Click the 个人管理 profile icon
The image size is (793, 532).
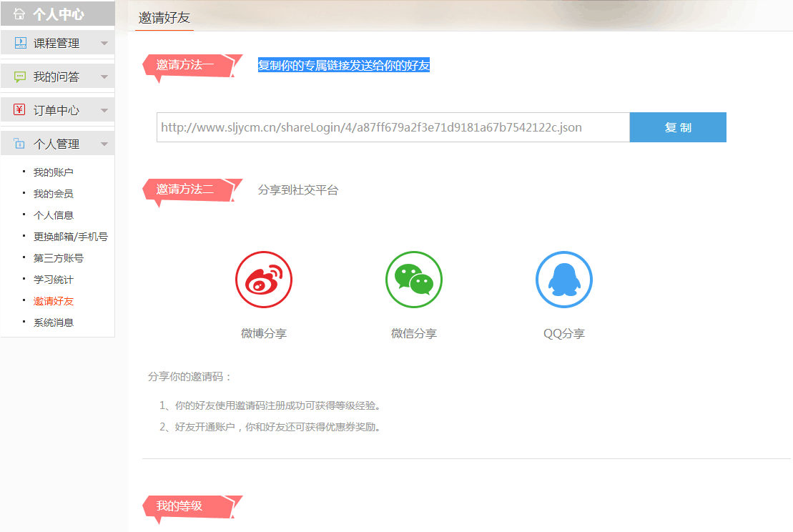click(20, 144)
